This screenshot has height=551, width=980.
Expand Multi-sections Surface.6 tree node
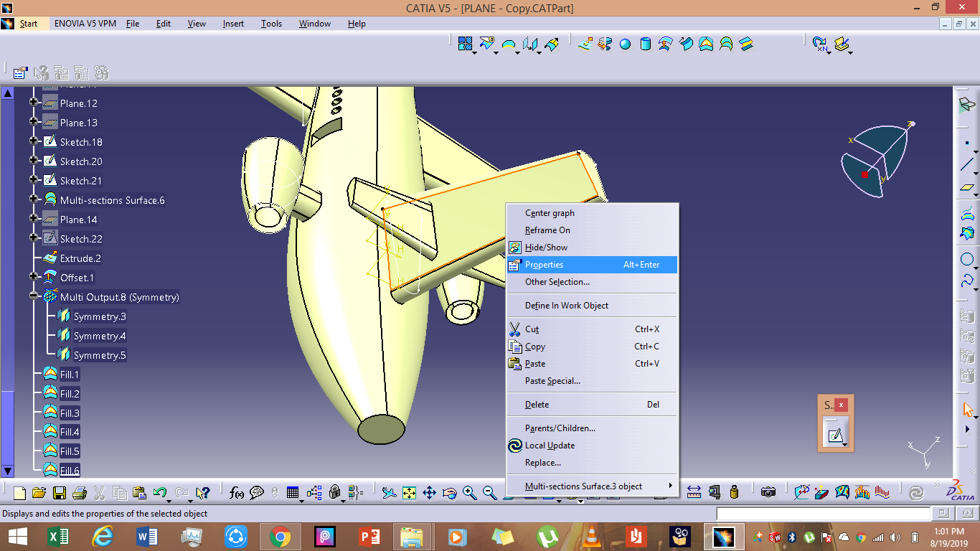tap(34, 200)
